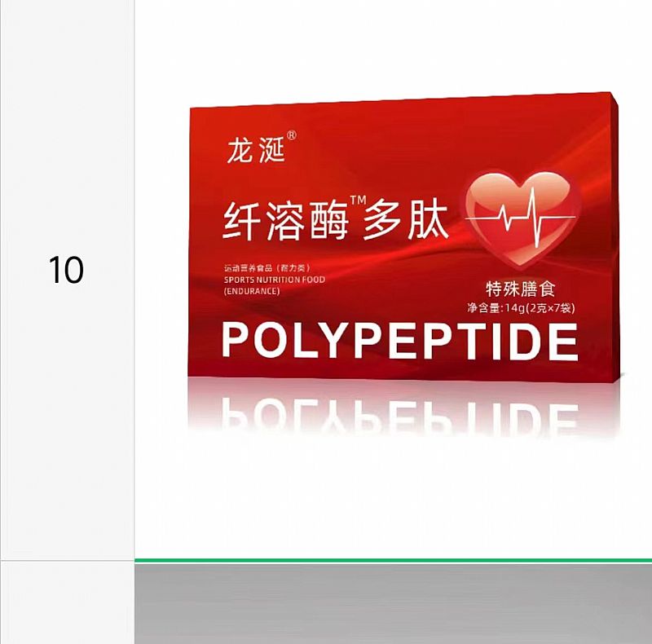Click the 纤溶酶多肽 product title
Image resolution: width=652 pixels, height=644 pixels.
click(x=336, y=220)
